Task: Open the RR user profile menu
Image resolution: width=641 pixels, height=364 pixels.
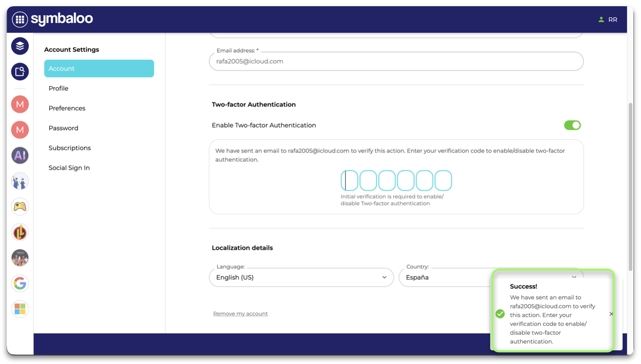Action: 608,19
